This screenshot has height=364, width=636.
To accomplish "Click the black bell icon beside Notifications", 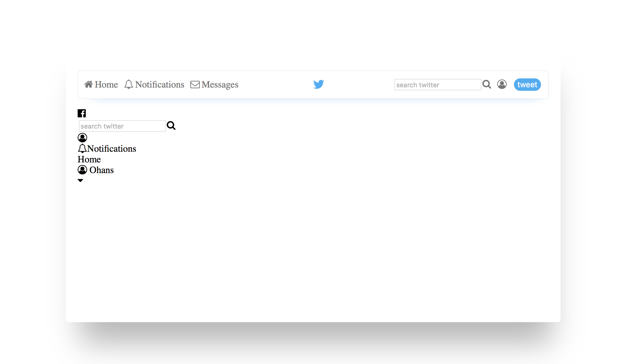I will click(82, 148).
